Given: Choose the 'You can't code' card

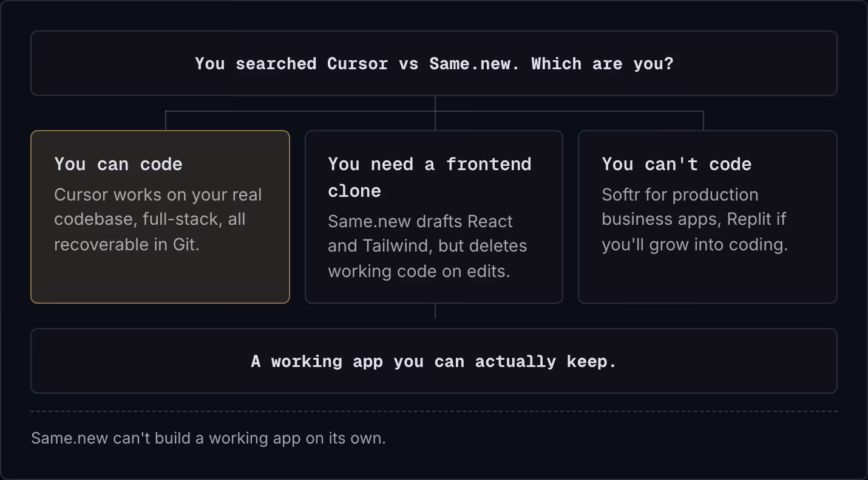Looking at the screenshot, I should click(x=708, y=217).
